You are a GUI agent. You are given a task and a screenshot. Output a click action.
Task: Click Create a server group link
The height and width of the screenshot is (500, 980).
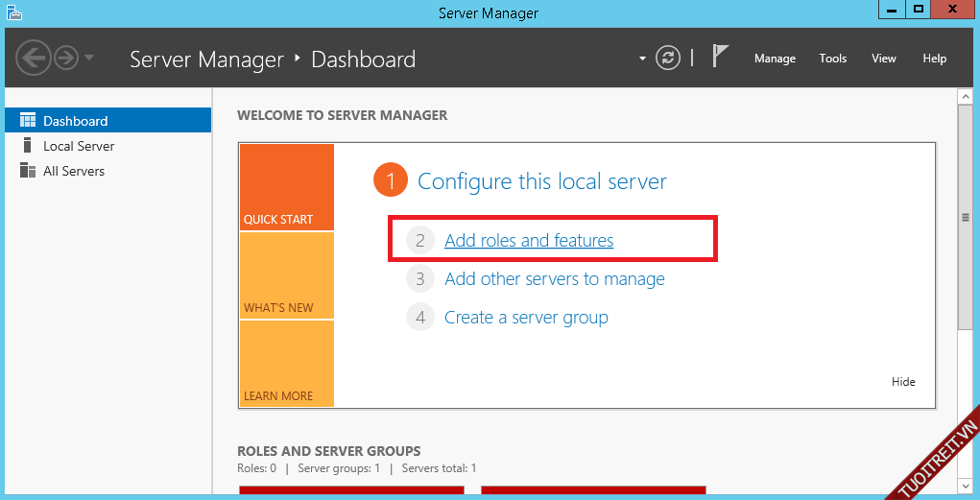526,318
